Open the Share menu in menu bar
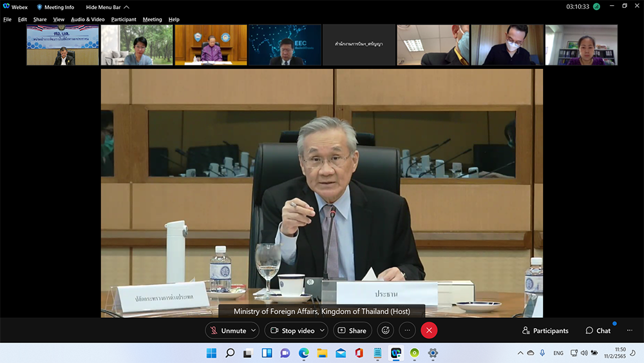This screenshot has height=363, width=644. point(40,19)
